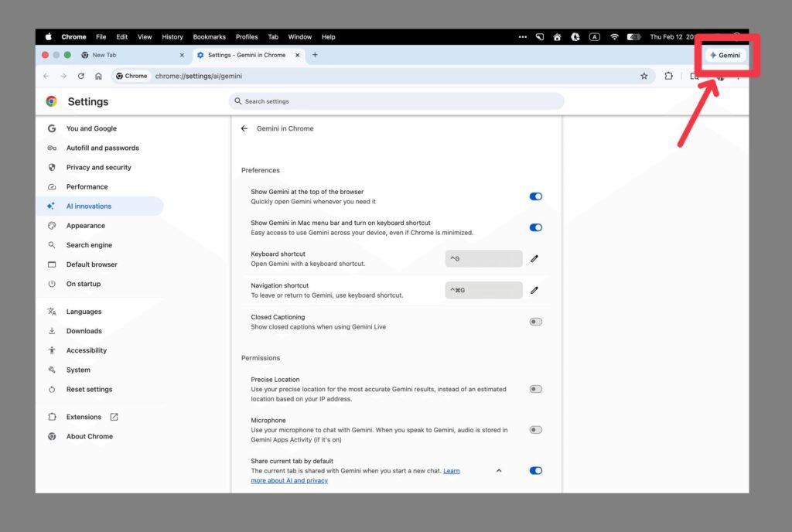Click the Chrome logo beside the Settings title
This screenshot has width=792, height=532.
coord(52,101)
